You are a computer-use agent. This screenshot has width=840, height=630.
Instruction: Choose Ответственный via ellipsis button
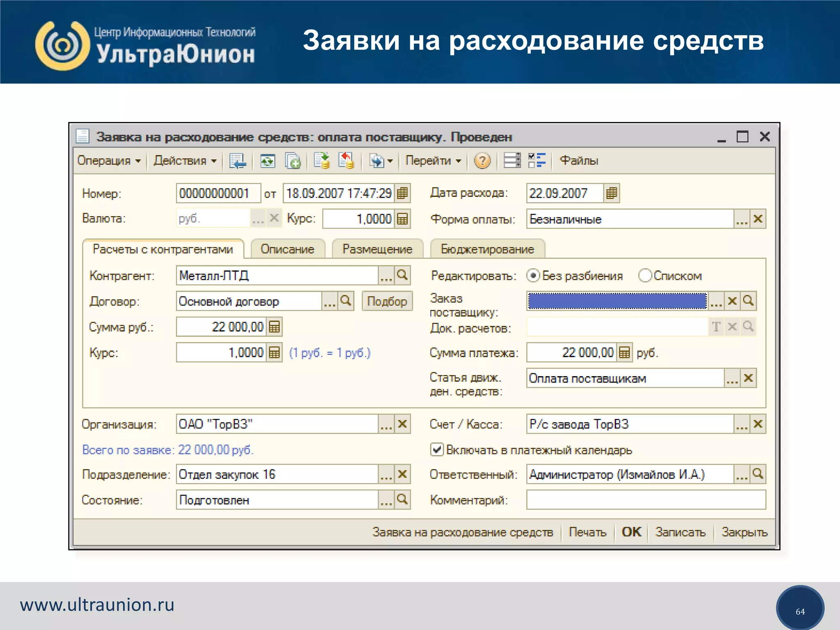pos(742,474)
